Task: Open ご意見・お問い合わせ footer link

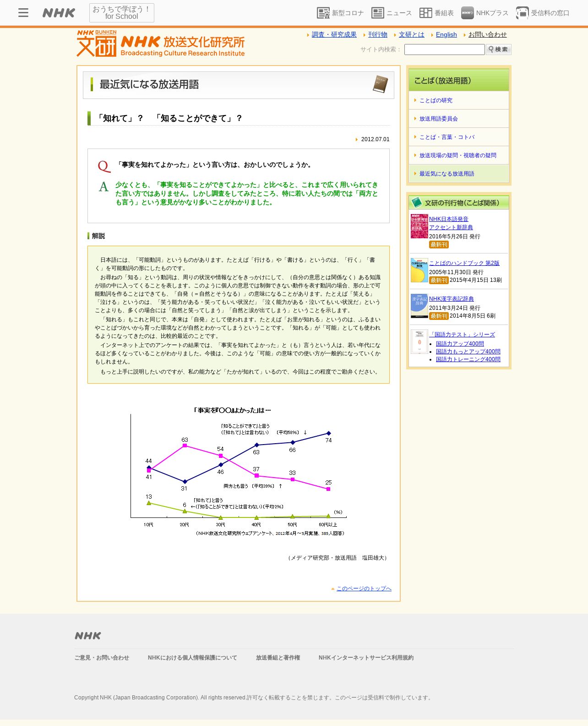Action: 102,658
